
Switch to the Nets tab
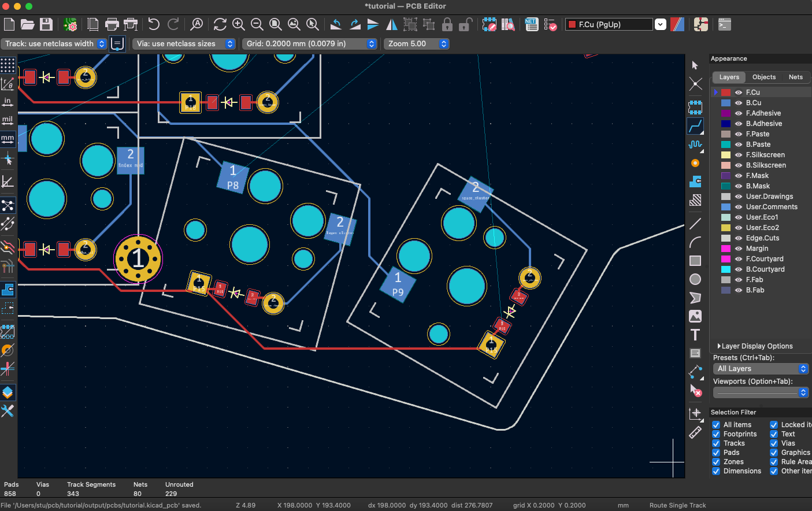pyautogui.click(x=796, y=77)
